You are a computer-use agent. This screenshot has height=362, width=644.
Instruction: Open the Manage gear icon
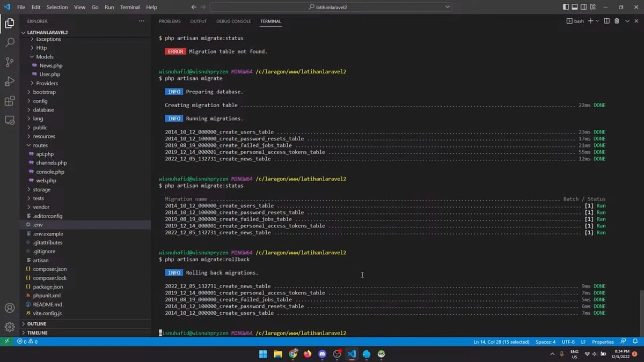(x=9, y=327)
